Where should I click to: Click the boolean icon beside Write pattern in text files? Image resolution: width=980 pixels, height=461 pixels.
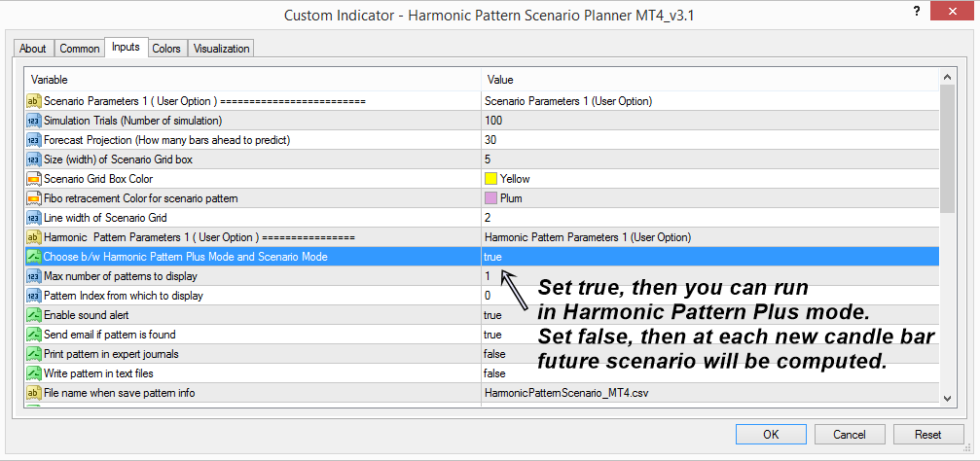click(33, 373)
